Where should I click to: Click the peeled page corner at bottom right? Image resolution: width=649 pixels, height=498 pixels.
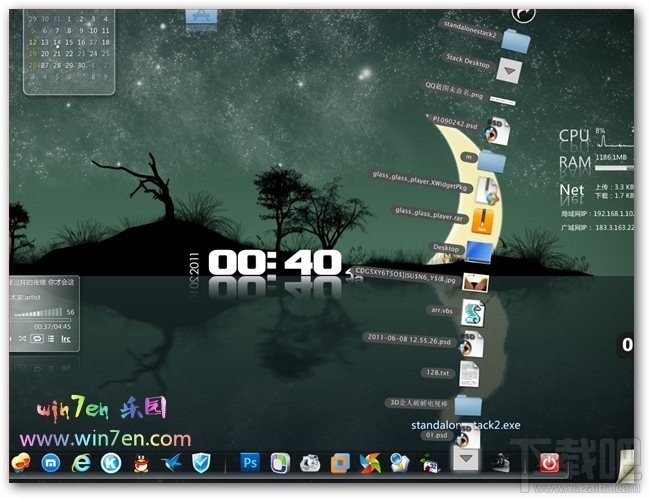[x=625, y=467]
